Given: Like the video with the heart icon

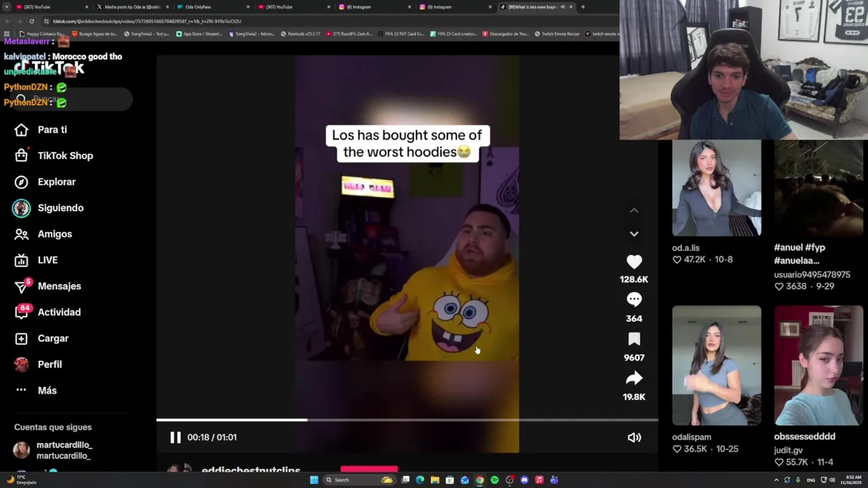Looking at the screenshot, I should tap(634, 262).
